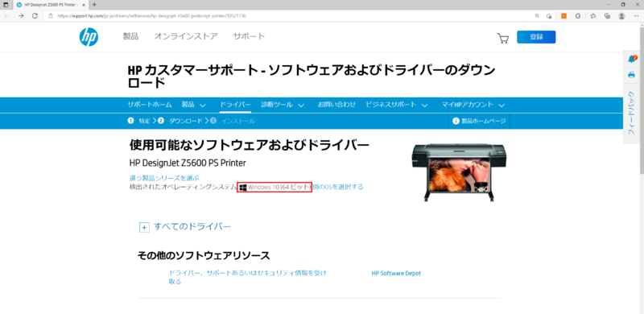644x314 pixels.
Task: Click the HP logo
Action: (89, 36)
